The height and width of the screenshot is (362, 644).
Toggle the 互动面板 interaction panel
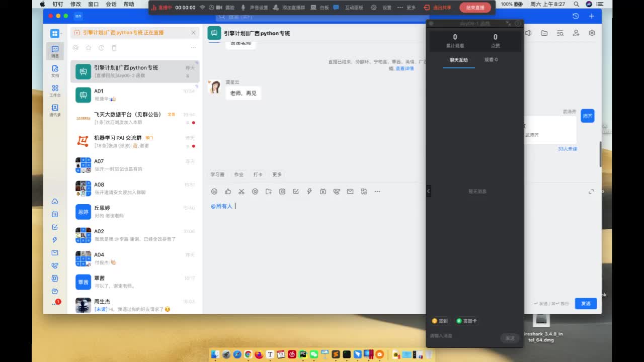[x=348, y=8]
